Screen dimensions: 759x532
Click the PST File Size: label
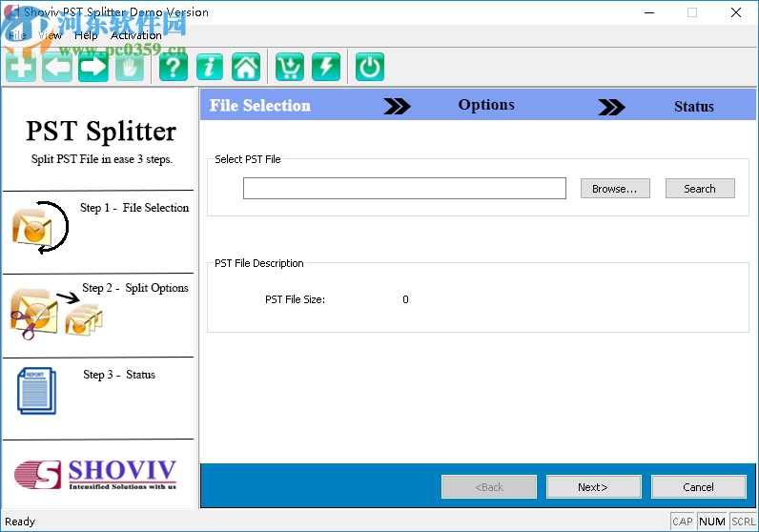(295, 299)
